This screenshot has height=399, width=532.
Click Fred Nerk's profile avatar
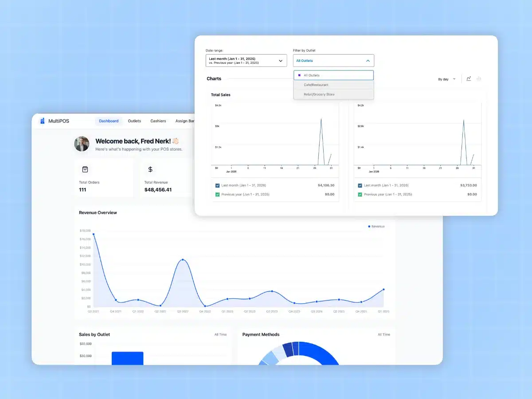coord(82,144)
